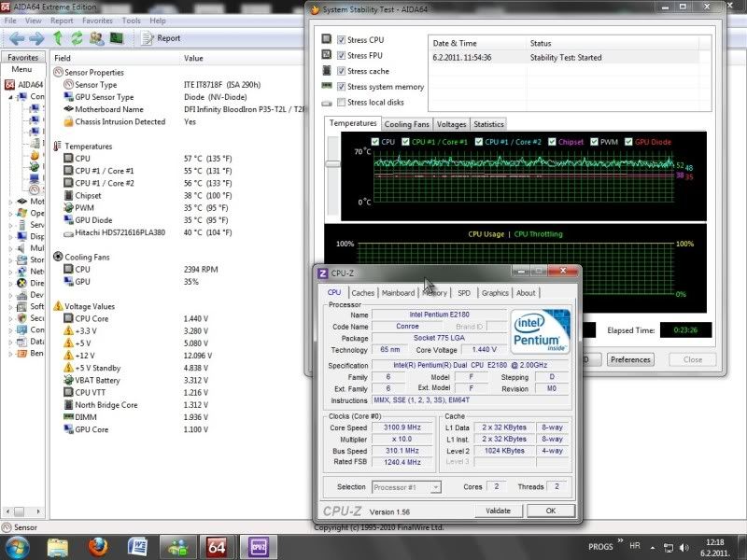
Task: Uncheck the GPU Diode graph checkbox
Action: pyautogui.click(x=628, y=142)
